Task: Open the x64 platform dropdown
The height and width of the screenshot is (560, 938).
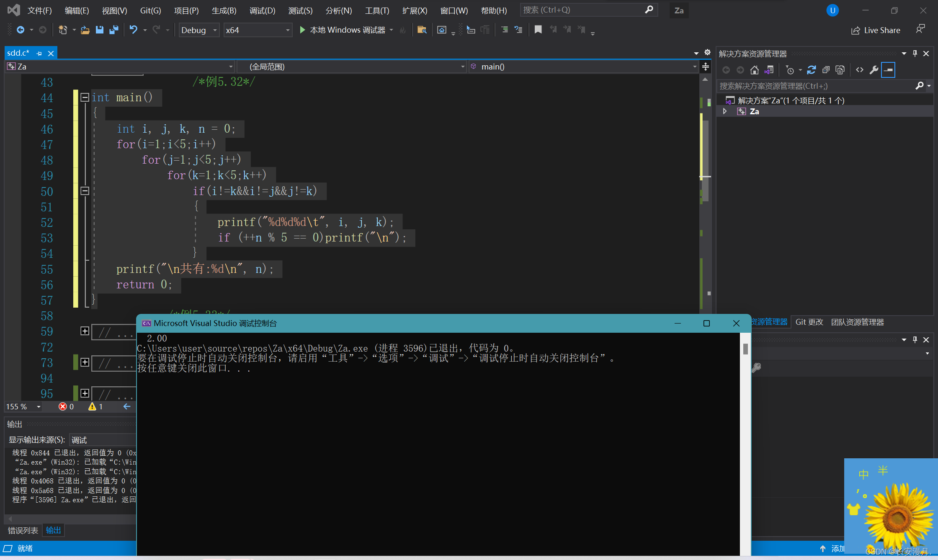Action: coord(288,30)
